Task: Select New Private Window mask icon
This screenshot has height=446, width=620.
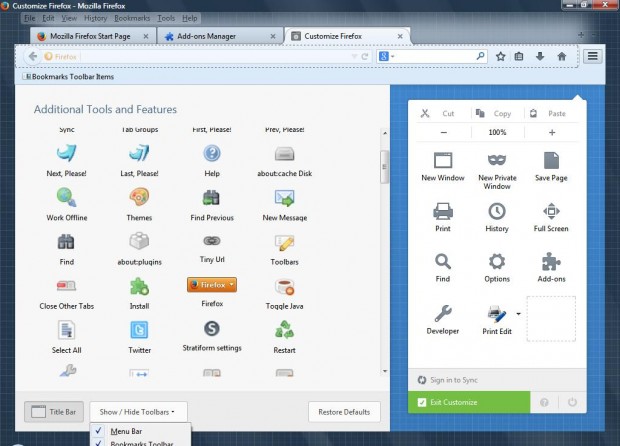Action: pos(497,160)
